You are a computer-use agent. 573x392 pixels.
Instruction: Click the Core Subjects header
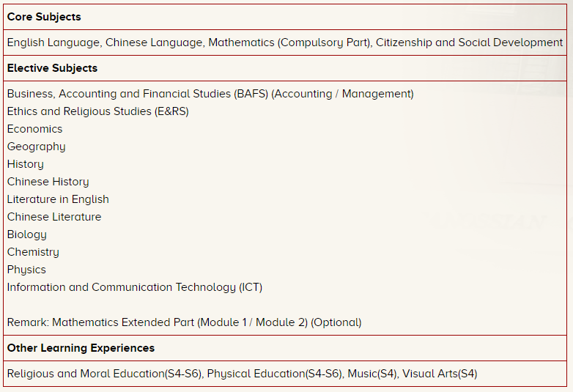tap(44, 17)
